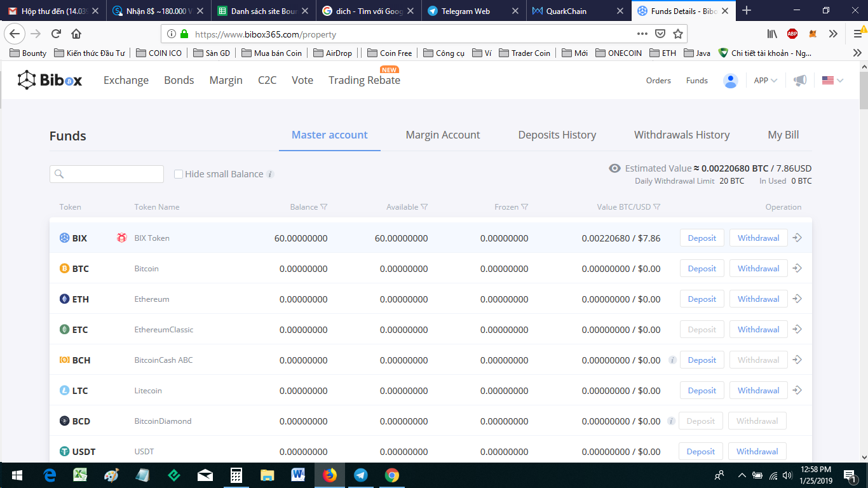Click the info icon in BCH row
This screenshot has width=868, height=488.
click(x=672, y=360)
